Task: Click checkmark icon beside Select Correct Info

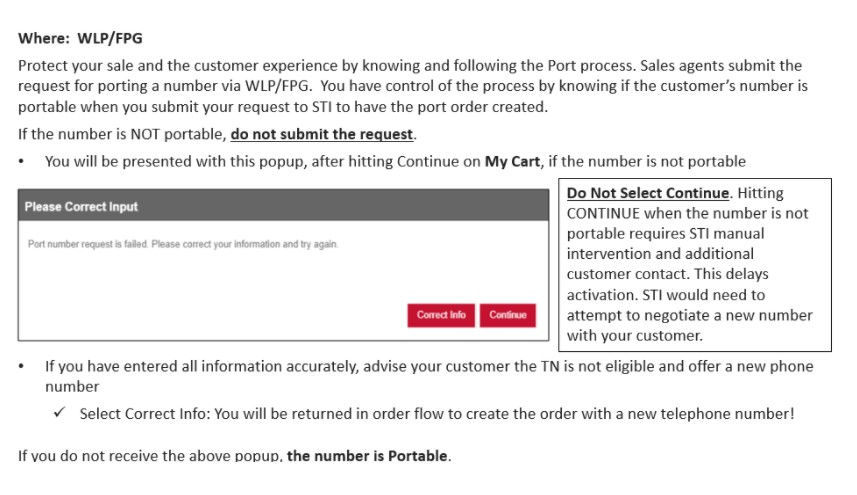Action: (60, 412)
